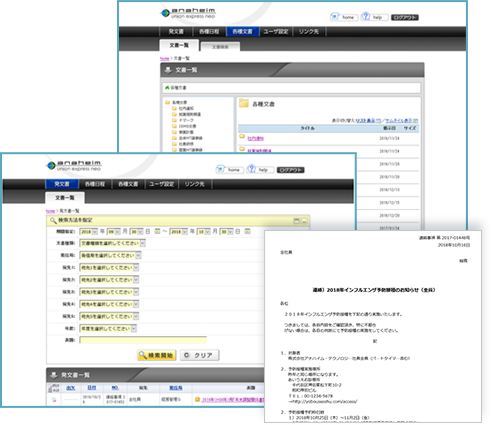The height and width of the screenshot is (425, 491).
Task: Open the end date calendar icon
Action: tap(247, 231)
